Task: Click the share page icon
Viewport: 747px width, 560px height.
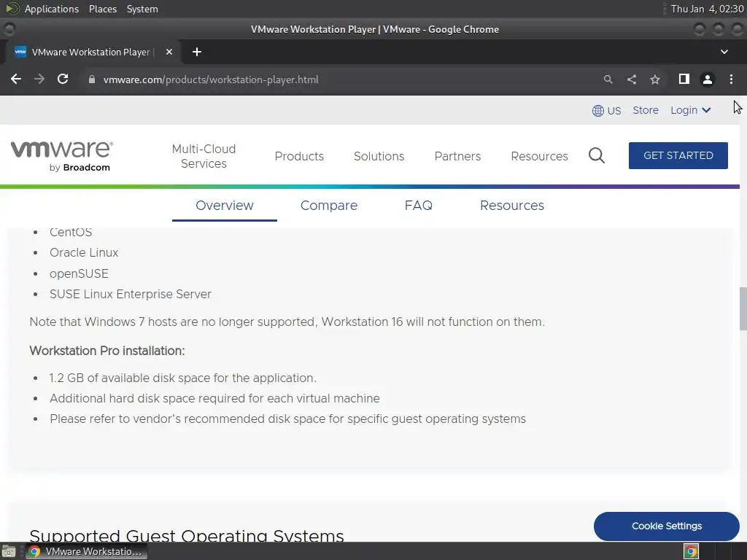Action: (632, 79)
